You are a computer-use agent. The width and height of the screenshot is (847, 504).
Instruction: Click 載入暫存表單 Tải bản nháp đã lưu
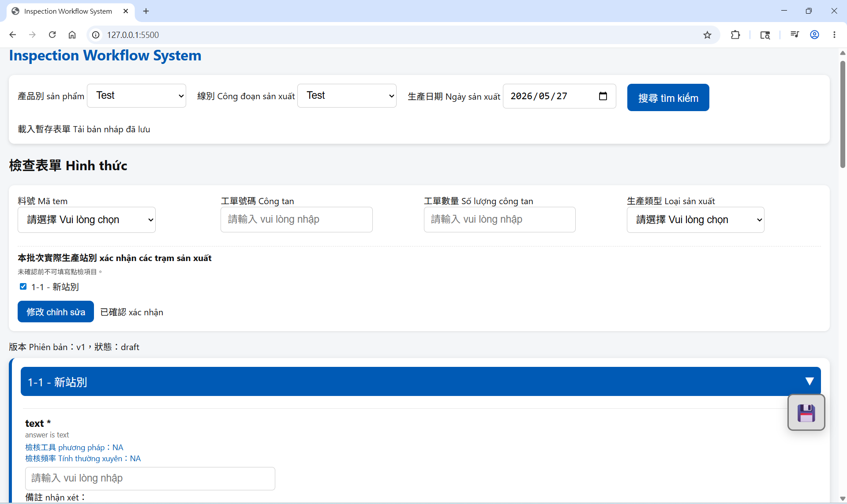[x=84, y=129]
